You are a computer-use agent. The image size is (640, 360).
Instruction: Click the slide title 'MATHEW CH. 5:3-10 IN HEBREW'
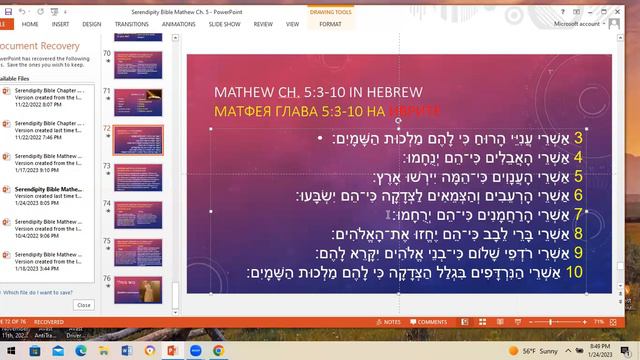[318, 92]
